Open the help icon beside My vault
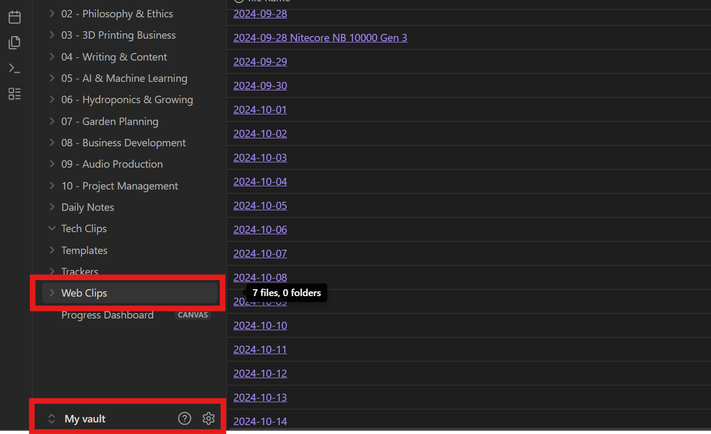The image size is (711, 434). [x=185, y=418]
